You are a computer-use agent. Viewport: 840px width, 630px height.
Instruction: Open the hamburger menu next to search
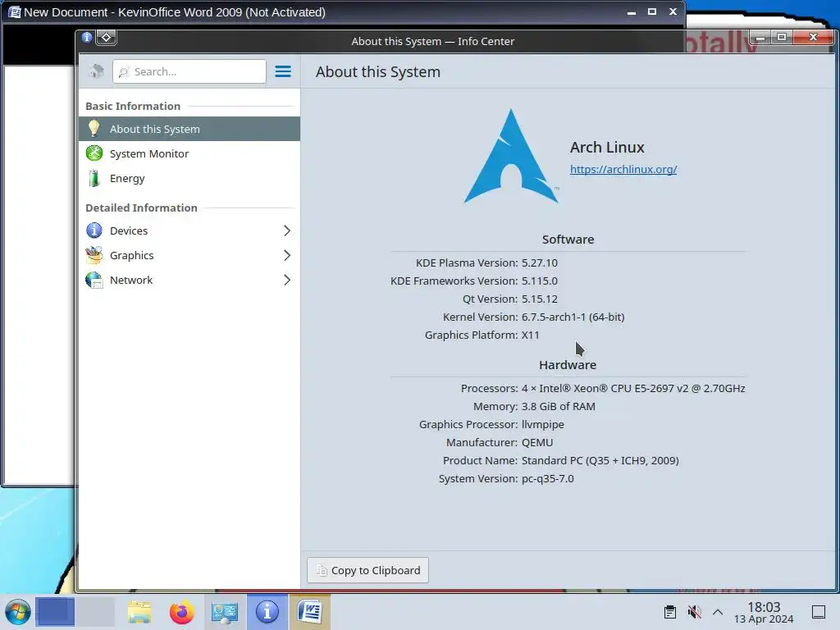pyautogui.click(x=283, y=71)
